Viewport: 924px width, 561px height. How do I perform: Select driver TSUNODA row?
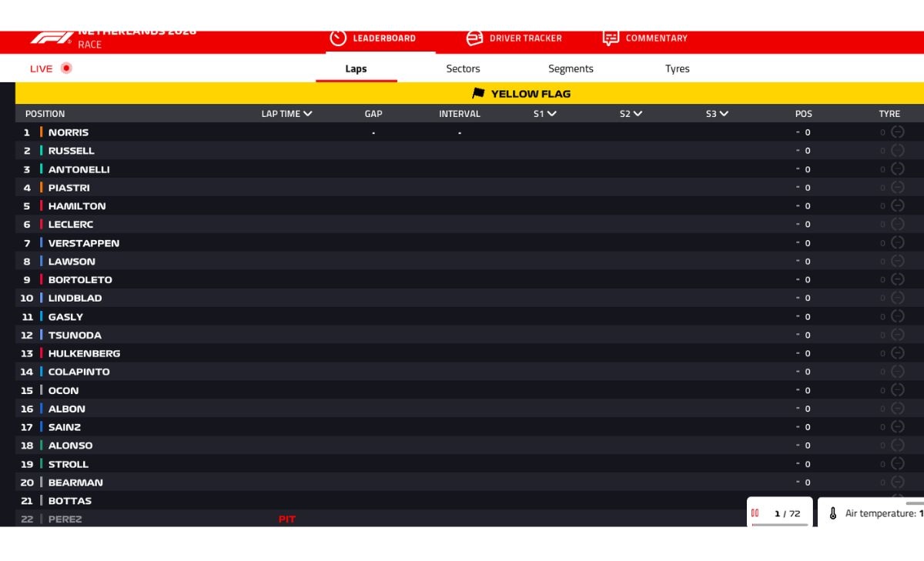470,335
